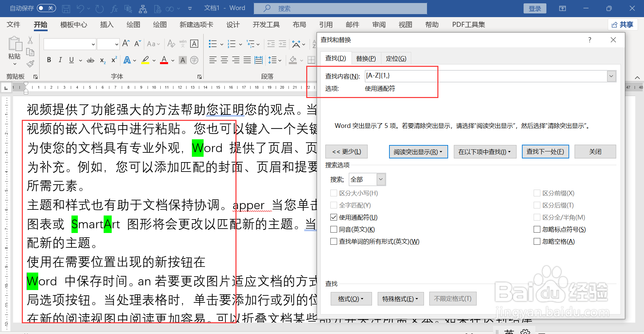This screenshot has height=334, width=644.
Task: Expand the bullet list dropdown arrow
Action: click(x=222, y=44)
